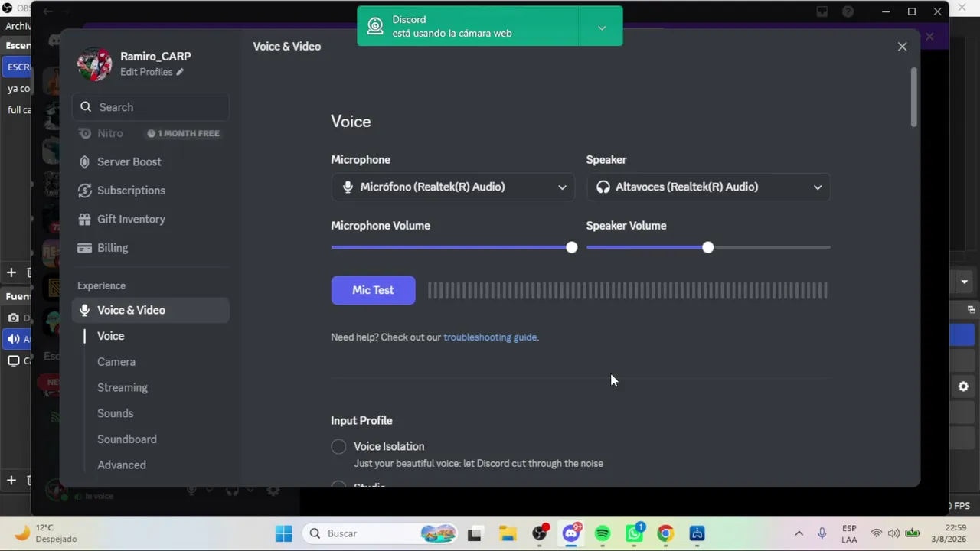This screenshot has height=551, width=980.
Task: Click the settings Search field
Action: click(151, 107)
